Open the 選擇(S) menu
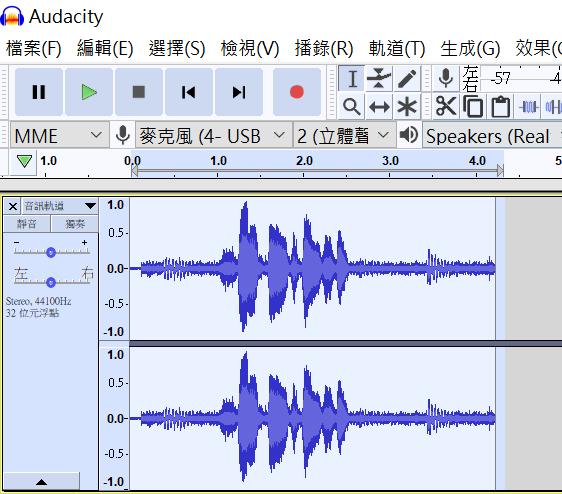 point(177,48)
